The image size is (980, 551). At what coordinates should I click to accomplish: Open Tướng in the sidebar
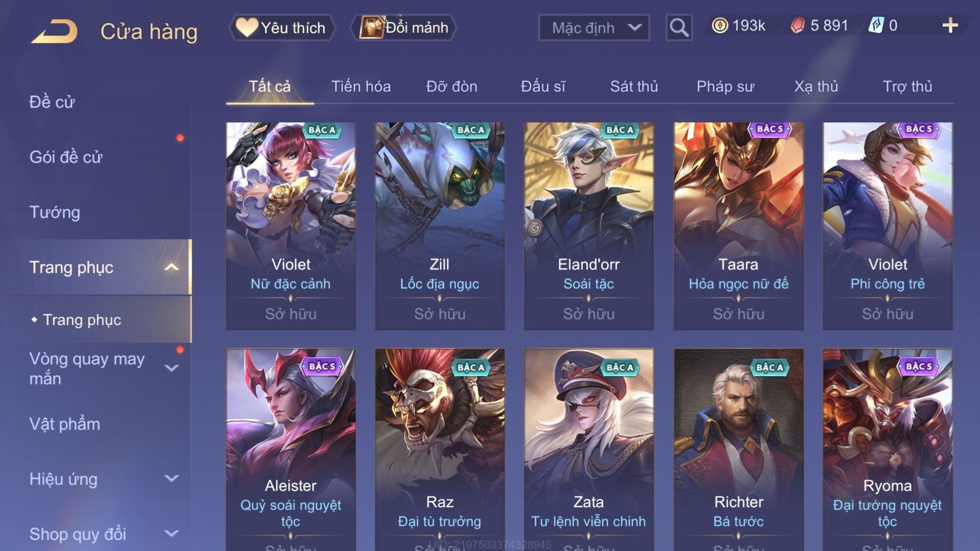pos(55,212)
